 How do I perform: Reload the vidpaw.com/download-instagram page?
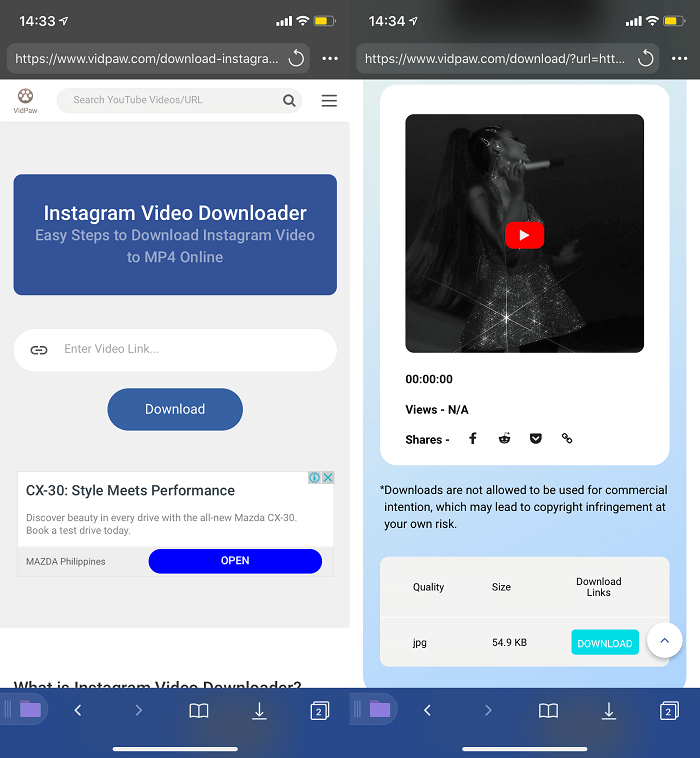[x=296, y=59]
